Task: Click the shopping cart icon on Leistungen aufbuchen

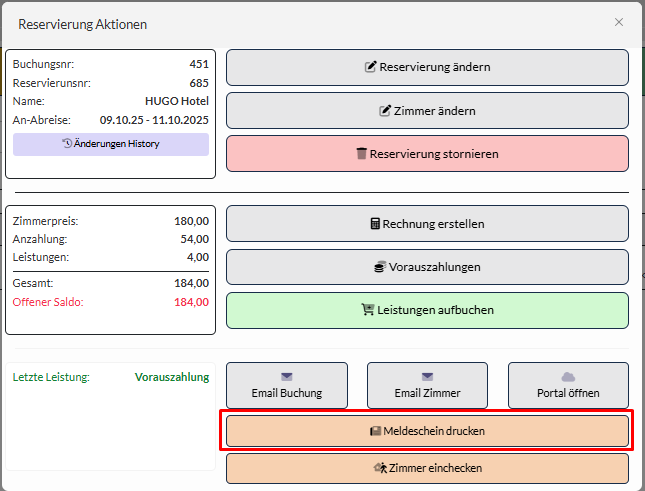Action: [x=367, y=310]
